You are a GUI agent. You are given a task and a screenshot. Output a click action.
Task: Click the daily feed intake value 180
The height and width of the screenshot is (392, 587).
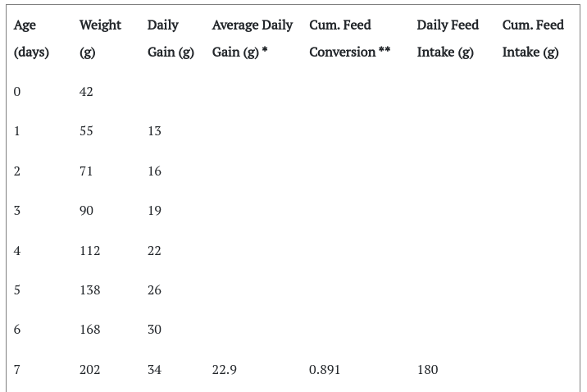pyautogui.click(x=427, y=370)
